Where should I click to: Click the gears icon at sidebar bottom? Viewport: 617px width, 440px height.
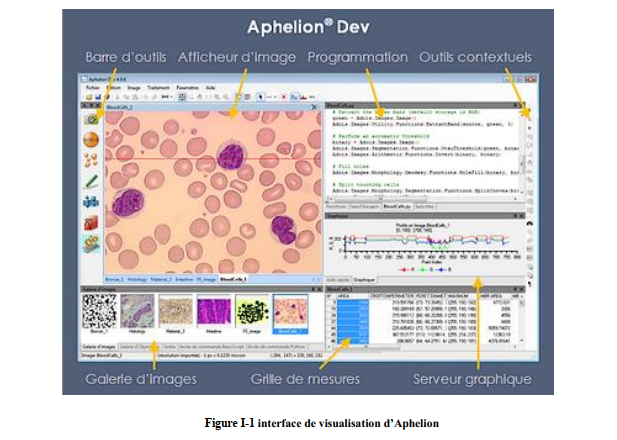(91, 245)
